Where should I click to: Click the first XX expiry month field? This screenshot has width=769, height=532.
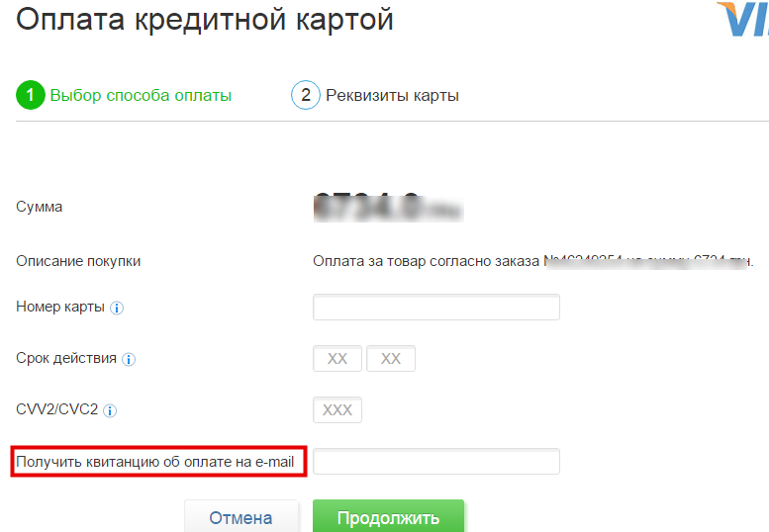coord(337,359)
